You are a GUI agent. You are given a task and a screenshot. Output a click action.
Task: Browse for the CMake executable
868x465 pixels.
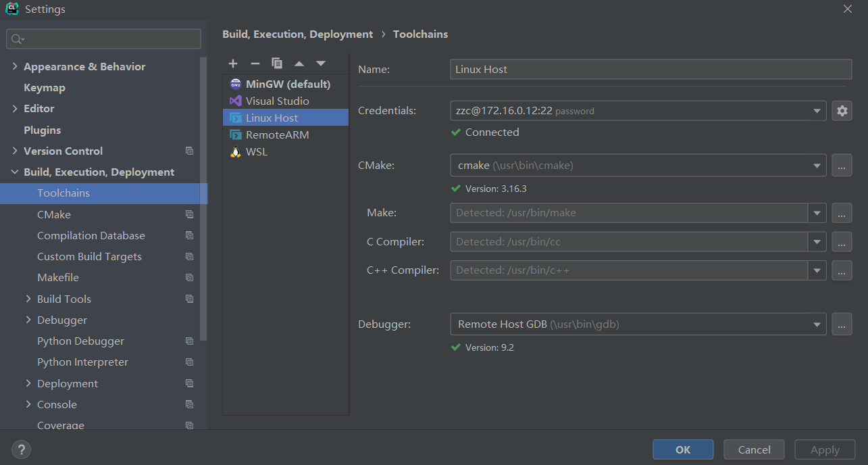pos(842,165)
